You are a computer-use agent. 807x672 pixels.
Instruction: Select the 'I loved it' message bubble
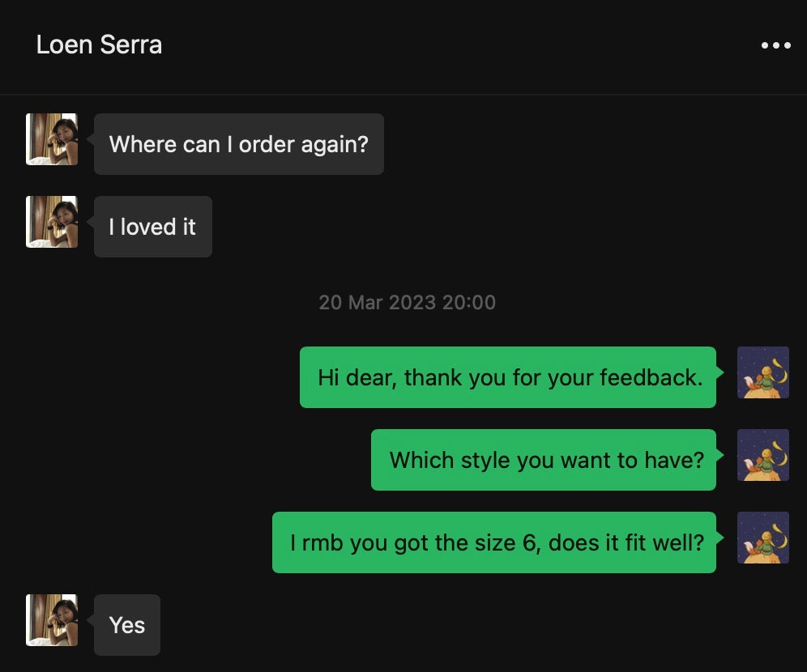point(153,227)
